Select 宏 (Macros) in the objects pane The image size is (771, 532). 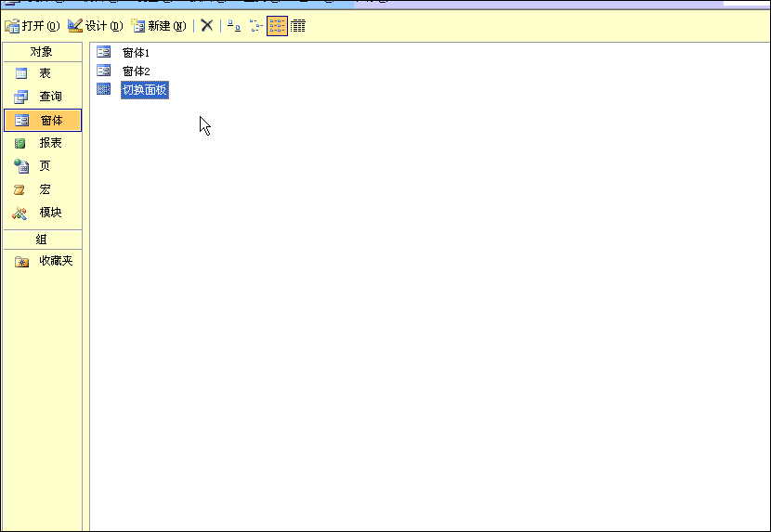click(x=43, y=189)
